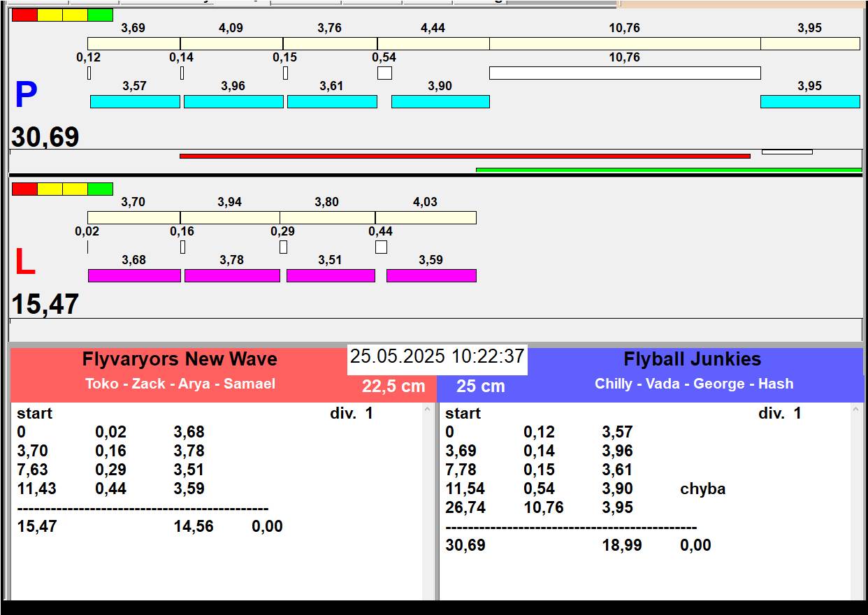This screenshot has width=868, height=615.
Task: Click the long red bar under lane P
Action: tap(465, 156)
